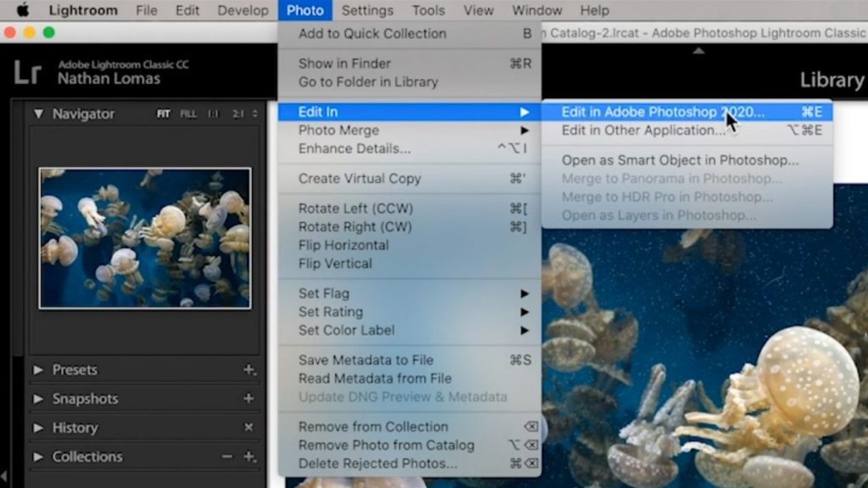Set Navigator zoom to 2:1
Screen dimensions: 868x488
pyautogui.click(x=238, y=114)
